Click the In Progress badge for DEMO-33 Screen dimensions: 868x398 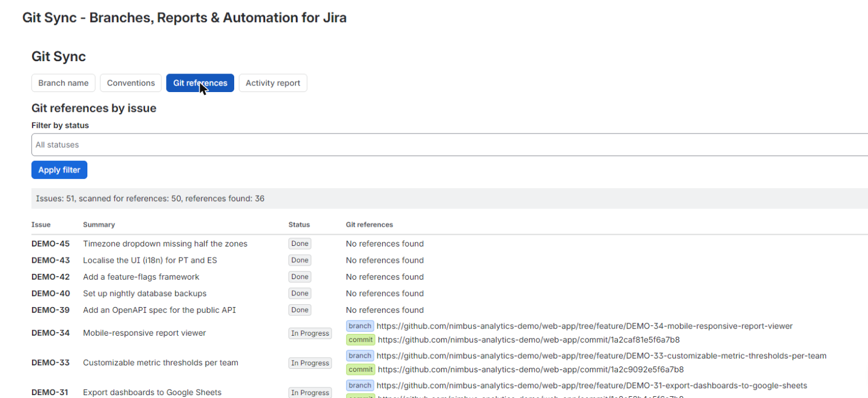(310, 363)
